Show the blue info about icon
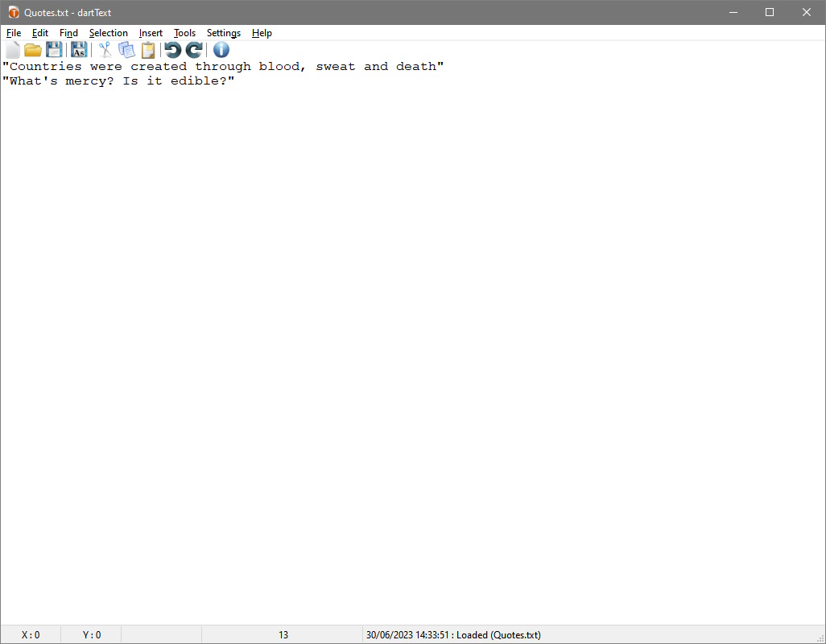Viewport: 826px width, 644px height. 221,50
